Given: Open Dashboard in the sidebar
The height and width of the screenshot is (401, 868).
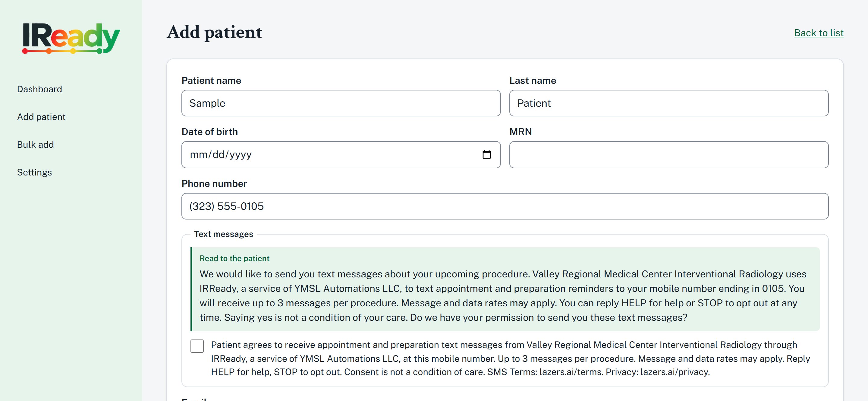Looking at the screenshot, I should pyautogui.click(x=39, y=89).
